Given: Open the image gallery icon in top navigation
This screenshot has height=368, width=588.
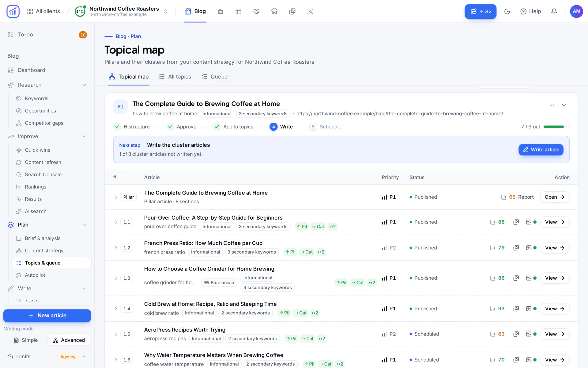Looking at the screenshot, I should point(292,11).
